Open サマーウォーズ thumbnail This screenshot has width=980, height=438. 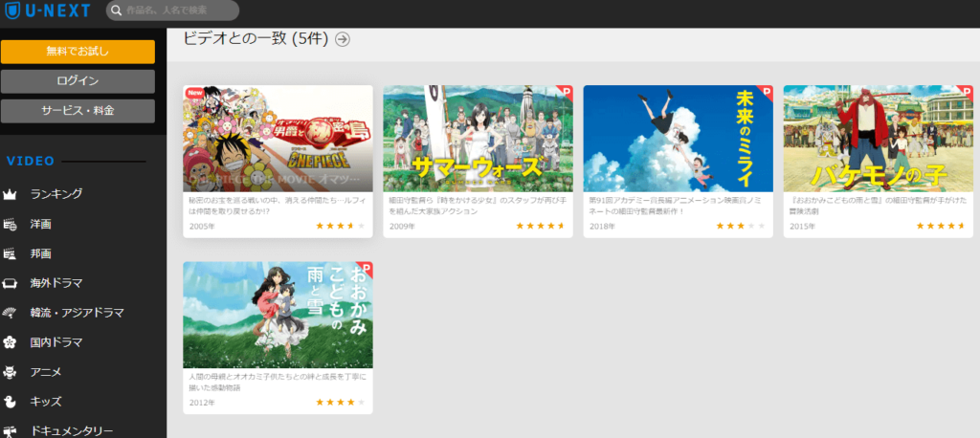479,138
